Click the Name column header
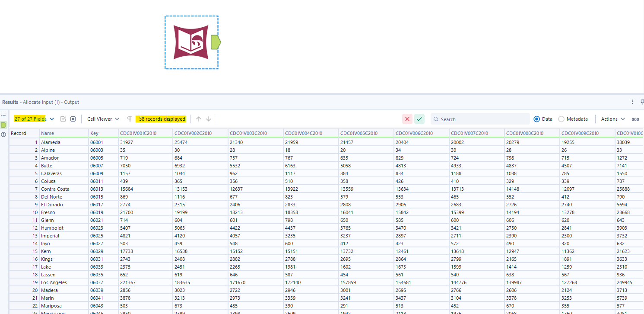644x314 pixels. coord(64,133)
